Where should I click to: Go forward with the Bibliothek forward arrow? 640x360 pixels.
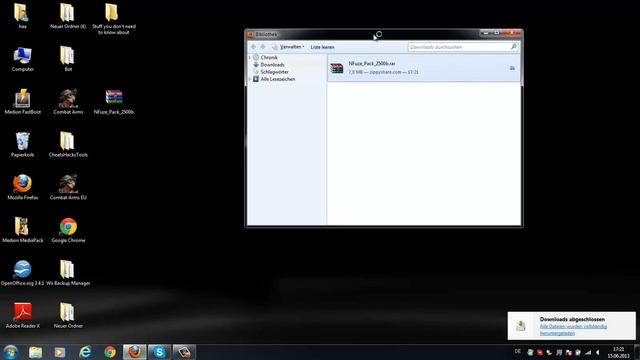(263, 47)
